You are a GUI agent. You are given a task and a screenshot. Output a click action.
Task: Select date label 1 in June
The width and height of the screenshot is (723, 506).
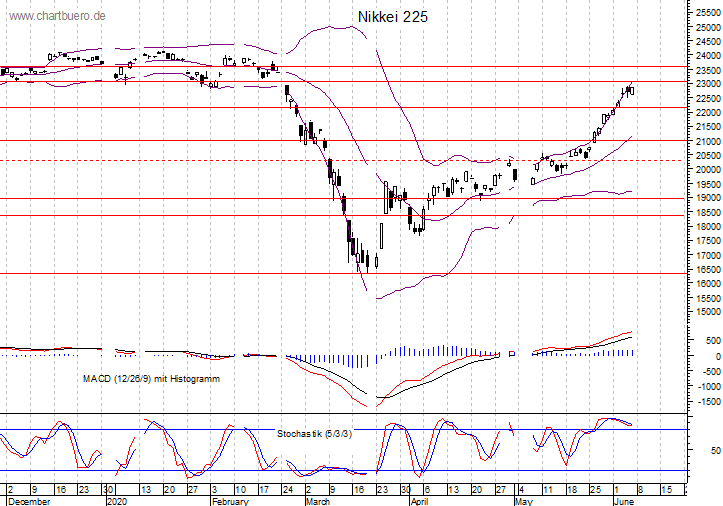(x=616, y=489)
